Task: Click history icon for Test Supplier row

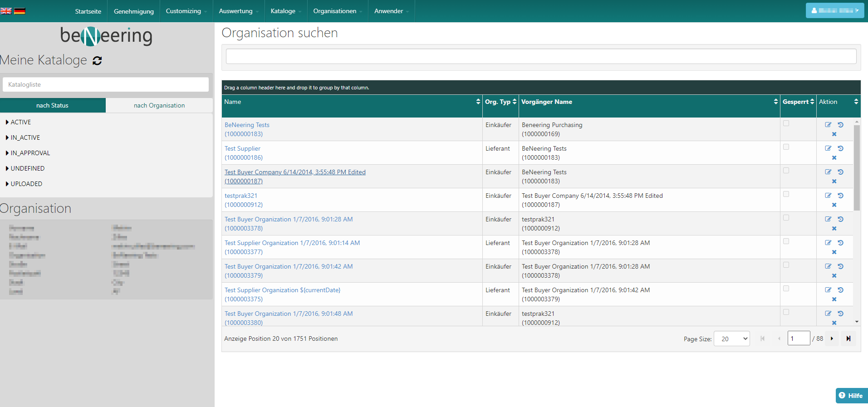Action: [x=840, y=148]
